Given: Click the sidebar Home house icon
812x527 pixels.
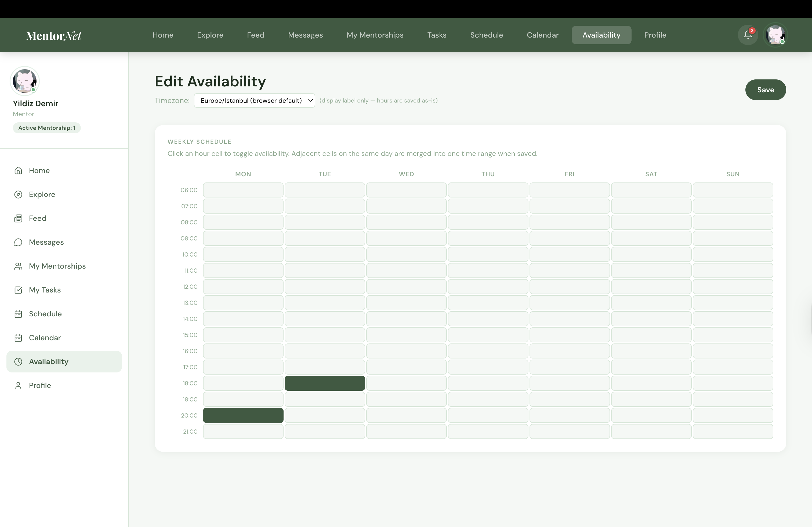Looking at the screenshot, I should pyautogui.click(x=19, y=170).
